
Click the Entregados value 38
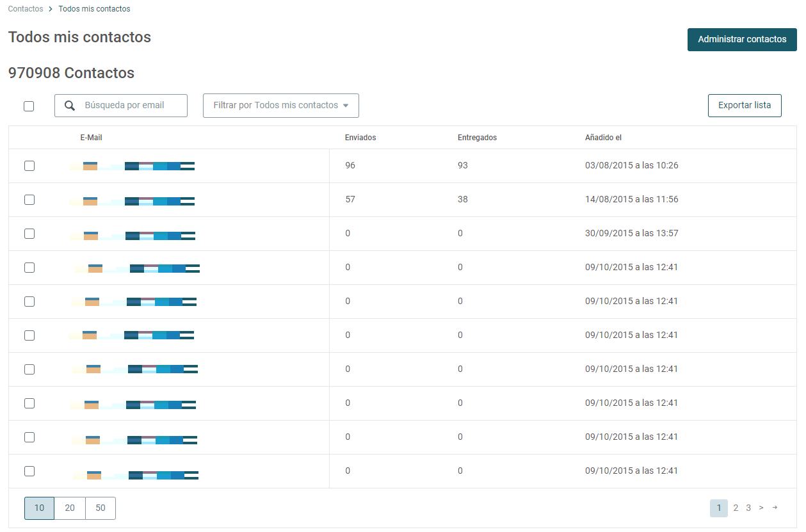pos(463,199)
